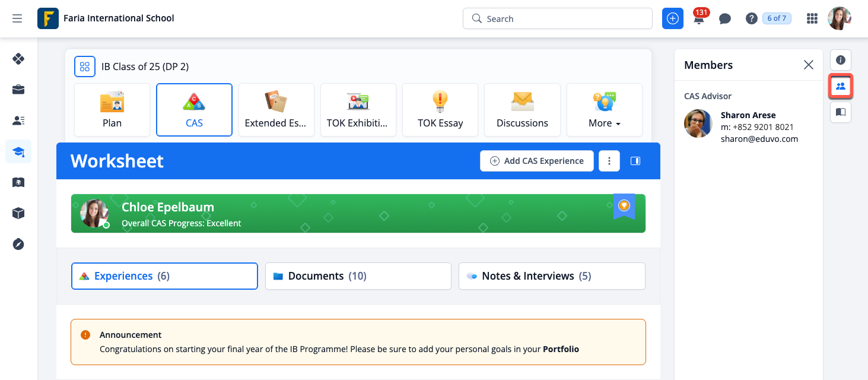Image resolution: width=868 pixels, height=380 pixels.
Task: Open the Worksheet three-dot options menu
Action: point(609,161)
